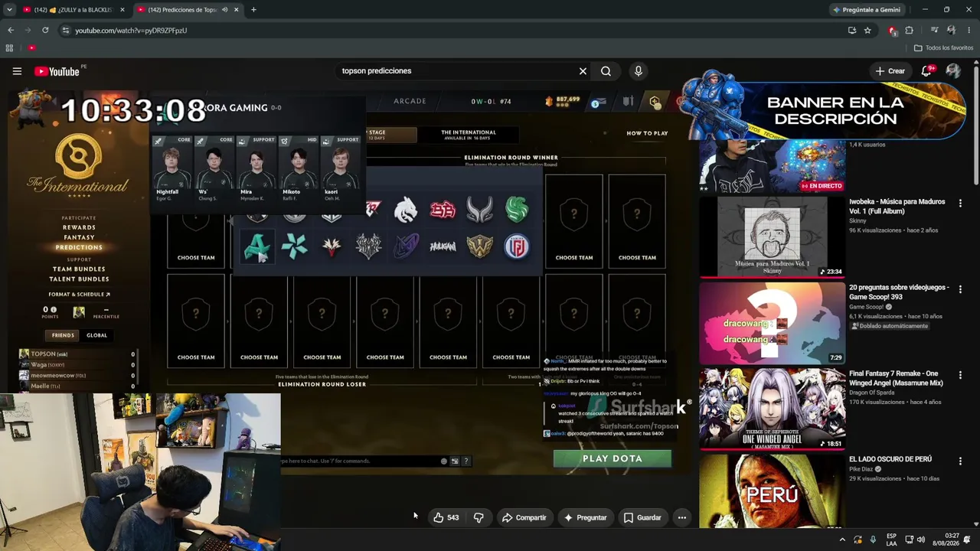Open Chrome's three-dot menu
The height and width of the screenshot is (551, 980).
[x=969, y=30]
